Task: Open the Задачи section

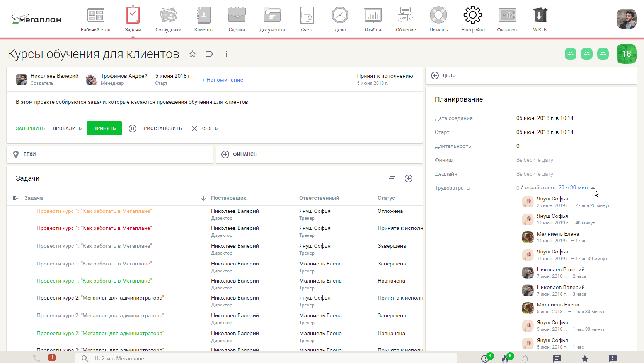Action: tap(133, 19)
